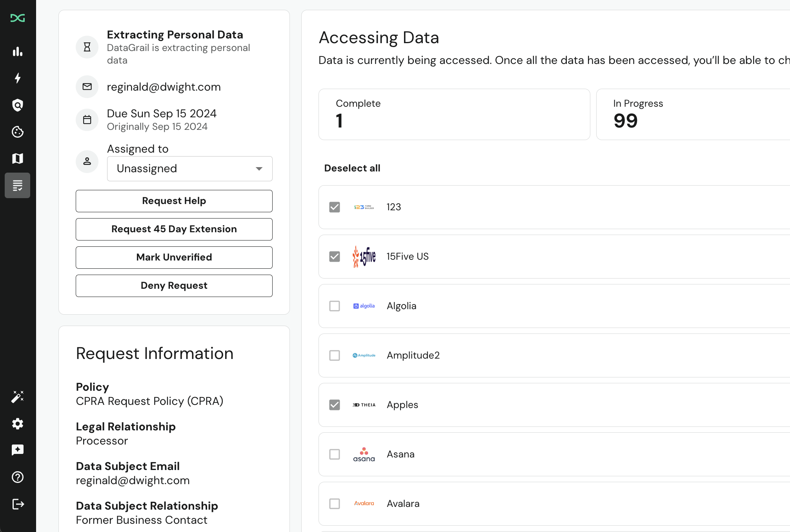Click the envelope email icon
790x532 pixels.
pyautogui.click(x=87, y=87)
